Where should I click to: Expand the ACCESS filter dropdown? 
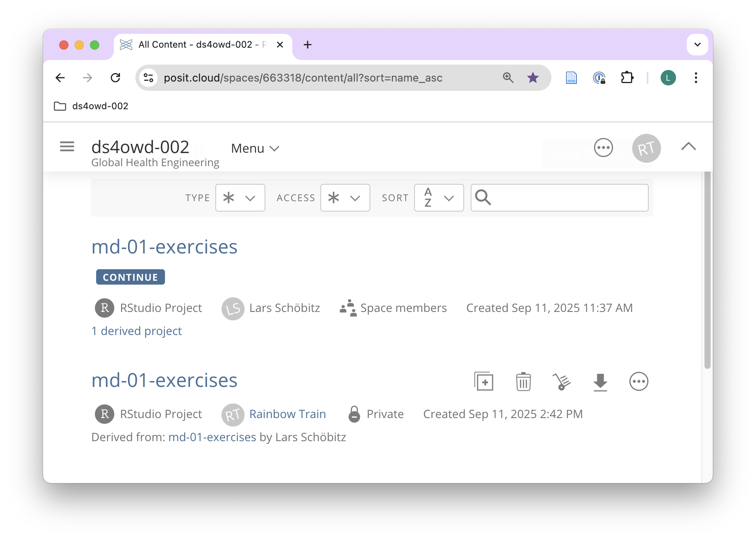(x=345, y=198)
